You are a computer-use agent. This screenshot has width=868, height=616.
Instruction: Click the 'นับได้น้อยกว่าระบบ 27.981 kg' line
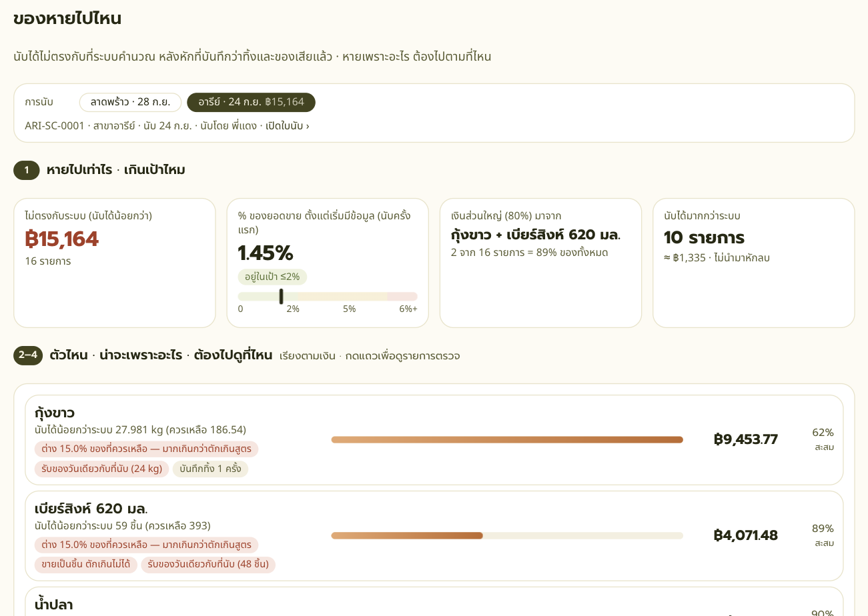click(140, 429)
